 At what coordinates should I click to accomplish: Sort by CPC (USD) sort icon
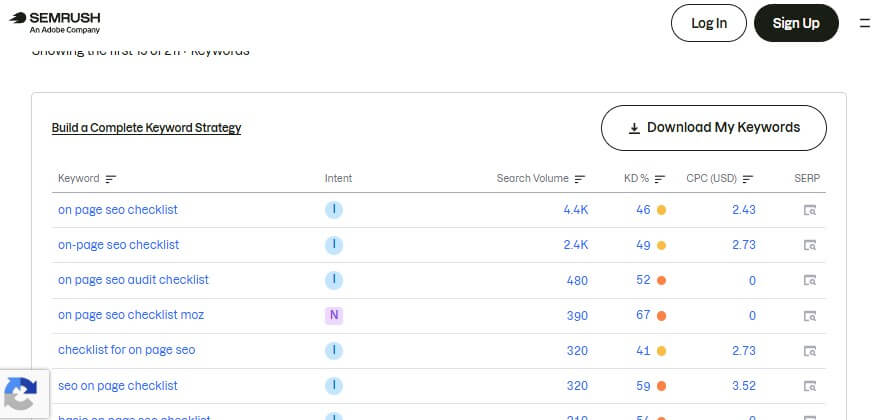[x=748, y=179]
